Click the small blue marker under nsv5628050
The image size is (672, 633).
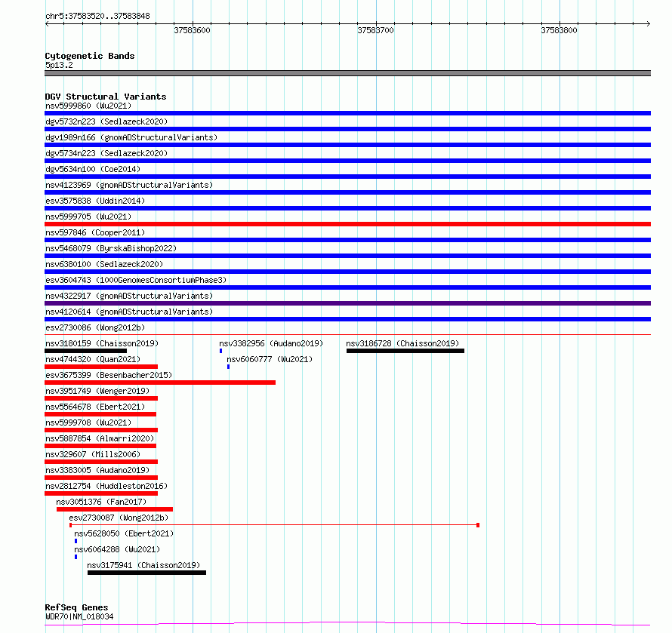tap(76, 541)
